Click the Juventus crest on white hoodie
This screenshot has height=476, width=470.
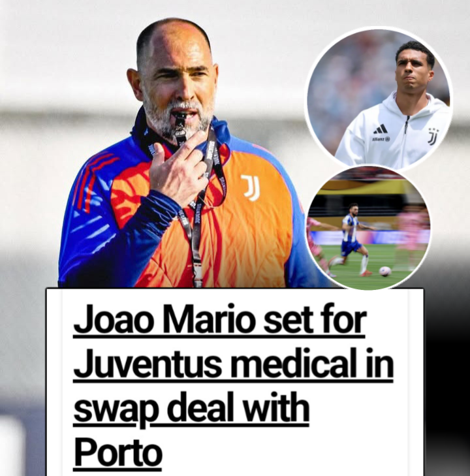tap(433, 136)
